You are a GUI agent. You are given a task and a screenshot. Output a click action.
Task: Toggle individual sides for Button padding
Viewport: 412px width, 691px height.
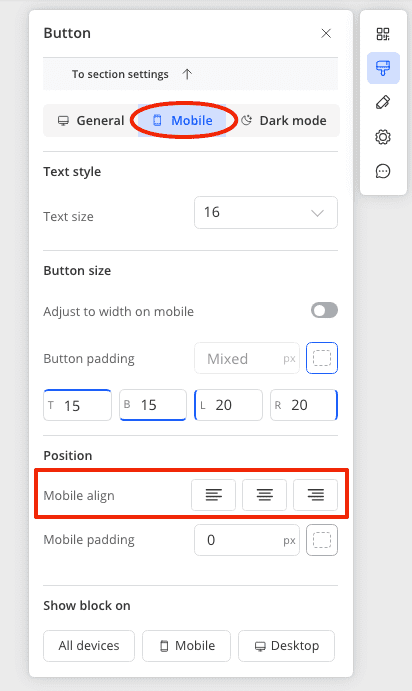point(322,358)
